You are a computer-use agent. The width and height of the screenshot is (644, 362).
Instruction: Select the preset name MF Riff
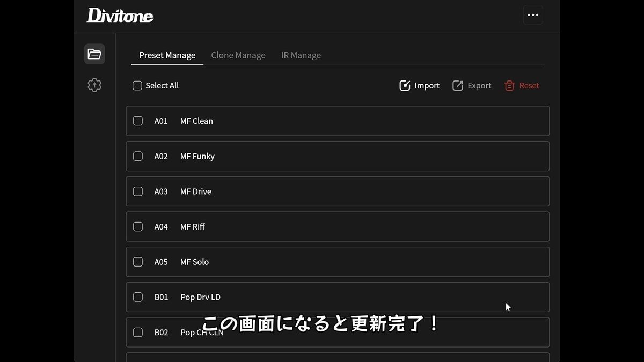coord(193,226)
